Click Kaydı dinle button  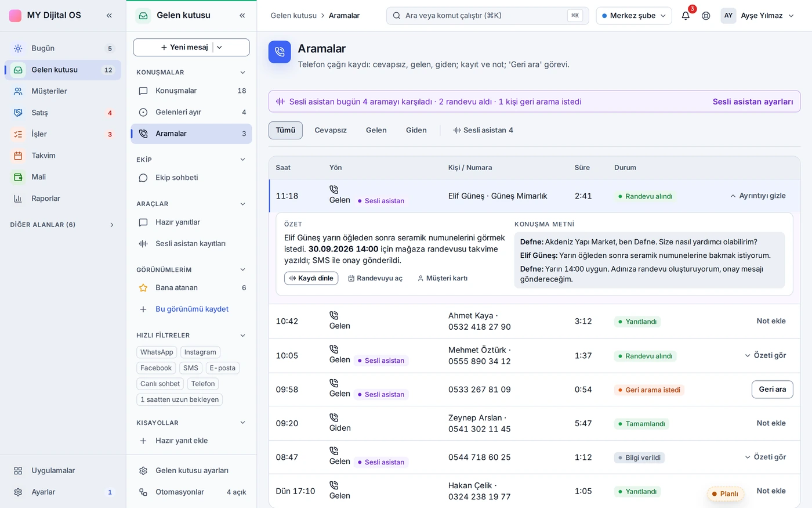click(311, 278)
